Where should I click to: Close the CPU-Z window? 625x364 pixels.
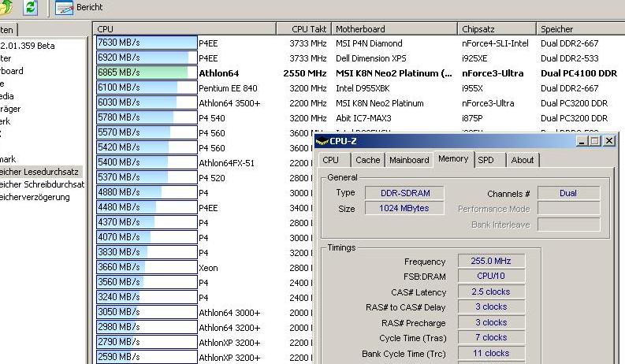[609, 141]
